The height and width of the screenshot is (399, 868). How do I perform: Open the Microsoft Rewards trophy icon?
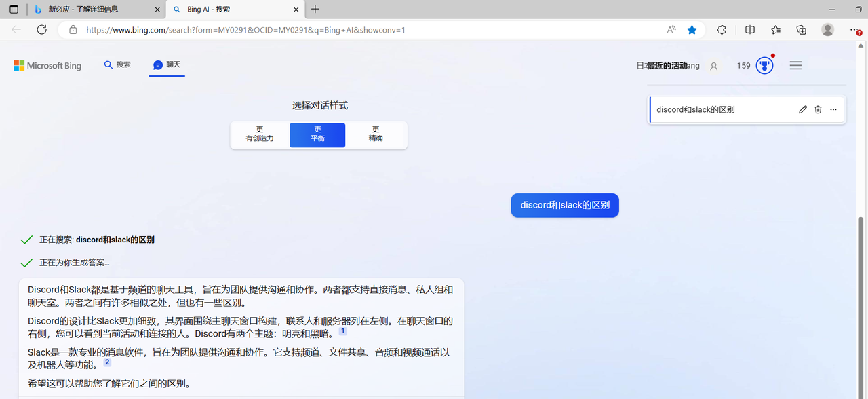click(x=764, y=66)
